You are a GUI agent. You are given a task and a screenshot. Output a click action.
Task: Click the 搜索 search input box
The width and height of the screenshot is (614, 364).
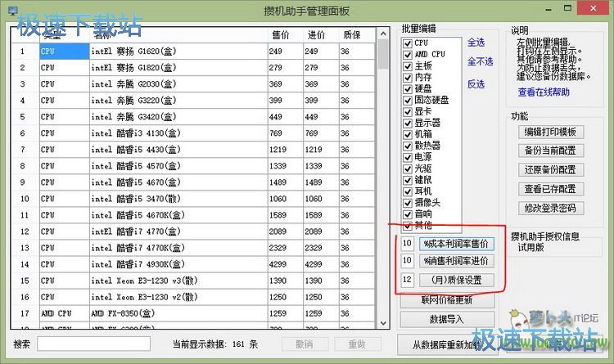click(93, 344)
